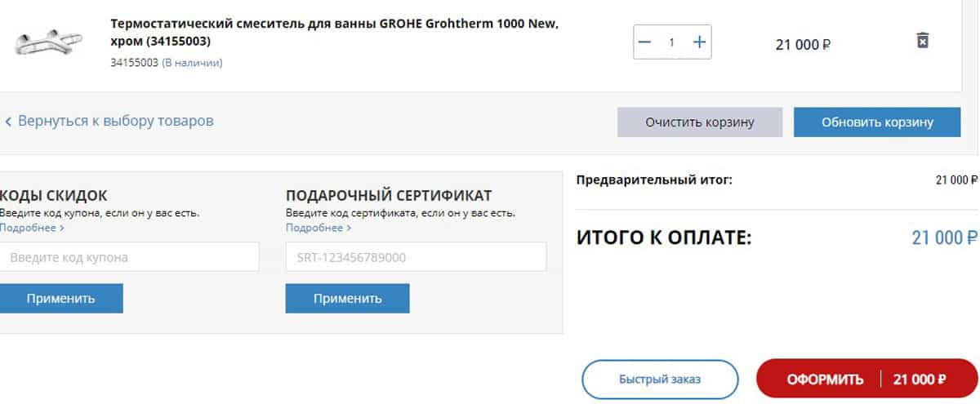The width and height of the screenshot is (980, 404).
Task: Click the item price 21 000 ₽ in product row
Action: click(803, 45)
